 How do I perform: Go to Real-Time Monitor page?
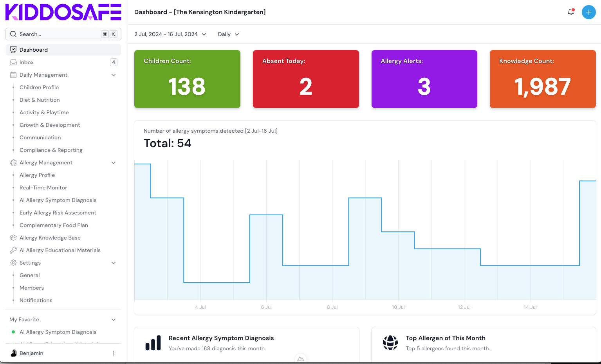tap(43, 187)
